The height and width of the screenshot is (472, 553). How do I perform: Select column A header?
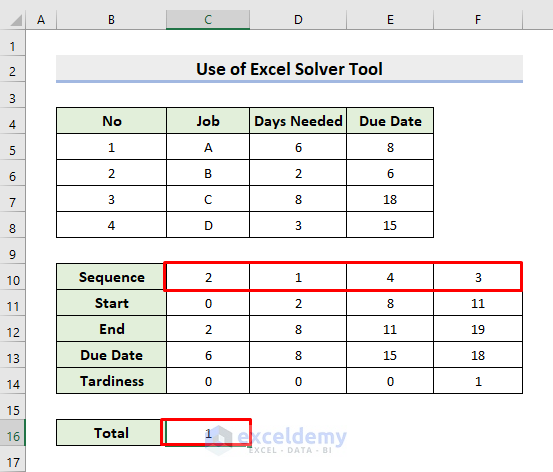(x=41, y=20)
